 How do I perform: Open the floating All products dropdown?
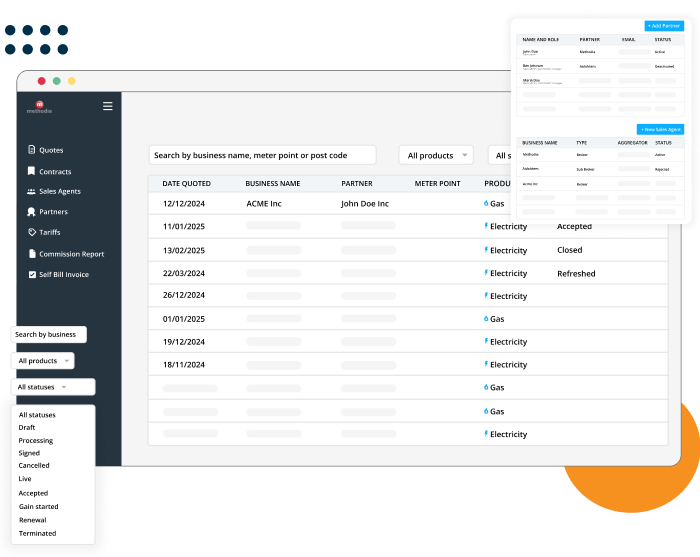click(42, 360)
